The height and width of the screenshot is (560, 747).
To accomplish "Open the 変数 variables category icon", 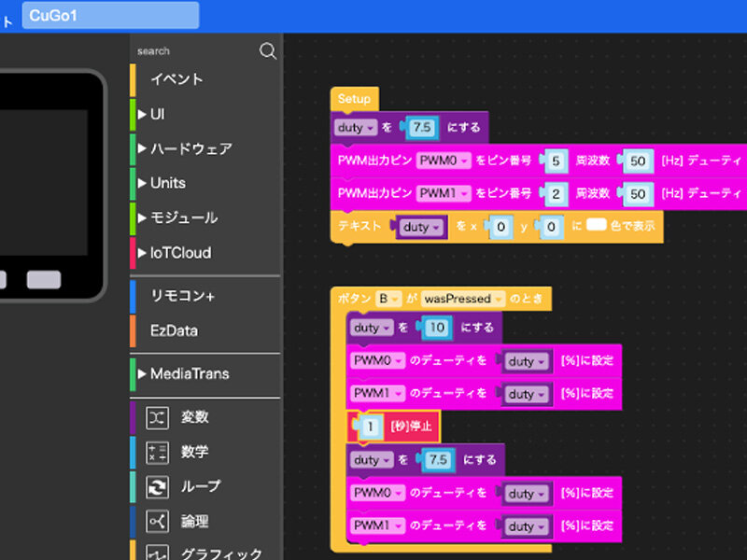I will point(158,416).
